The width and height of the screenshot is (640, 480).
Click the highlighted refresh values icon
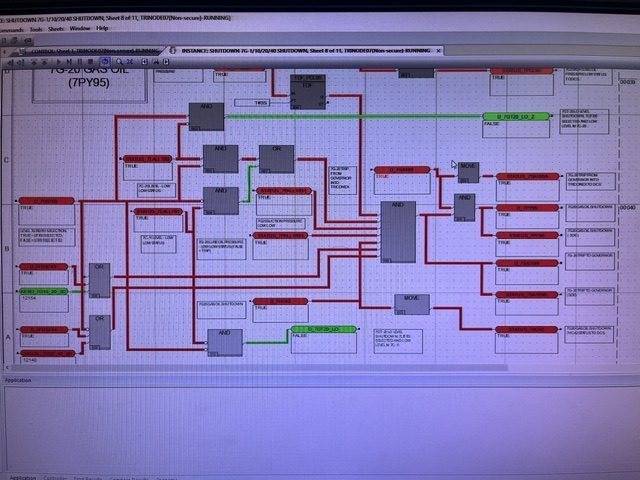(x=105, y=62)
